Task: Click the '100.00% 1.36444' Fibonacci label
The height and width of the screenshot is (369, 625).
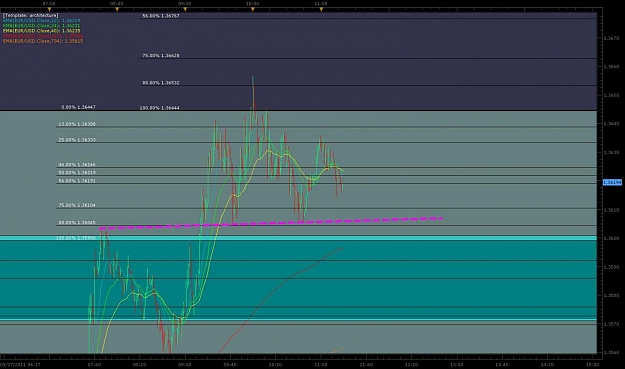Action: [x=159, y=108]
